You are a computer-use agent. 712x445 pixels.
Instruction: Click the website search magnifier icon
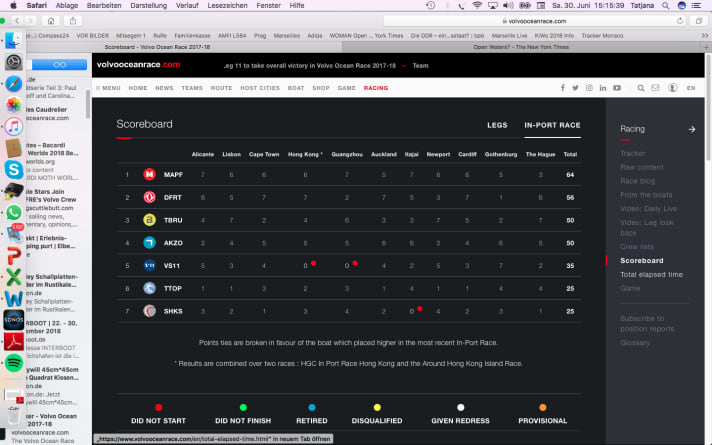tap(641, 88)
